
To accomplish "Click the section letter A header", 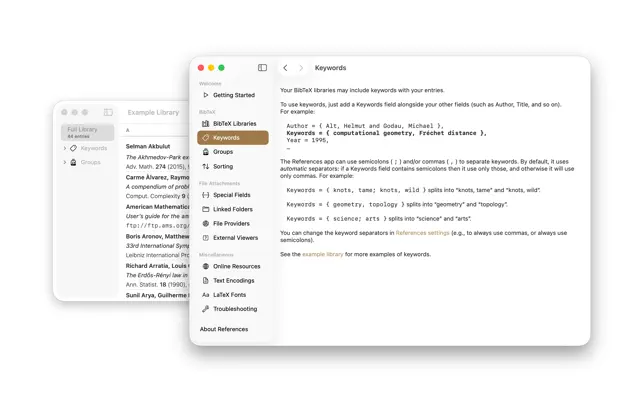I will [x=128, y=130].
